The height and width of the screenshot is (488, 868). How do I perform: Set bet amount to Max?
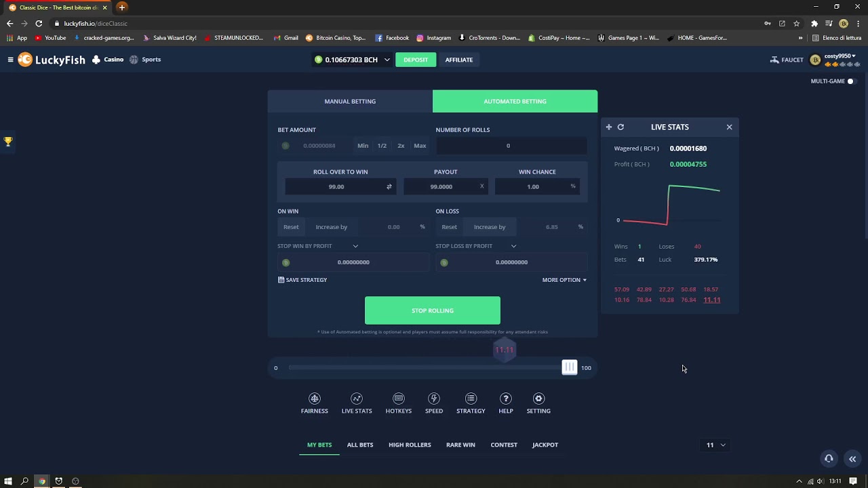420,146
